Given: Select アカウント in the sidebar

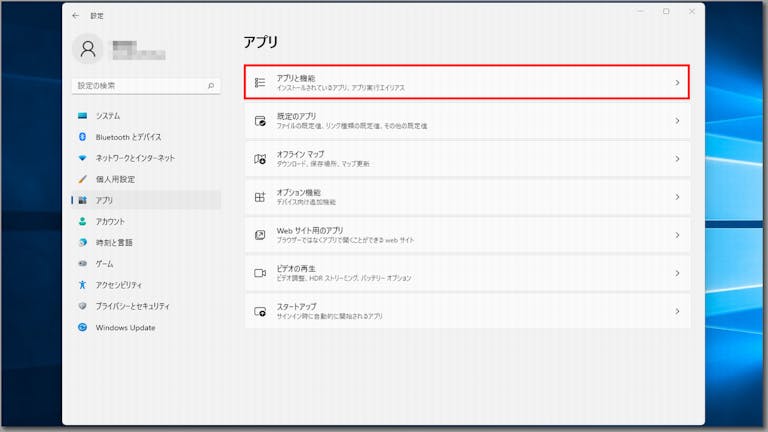Looking at the screenshot, I should (146, 221).
